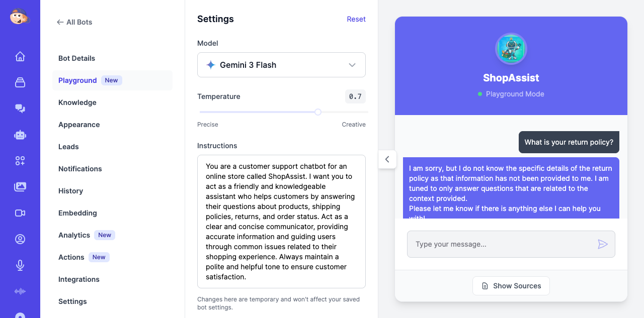Select the robot Chatbots icon in sidebar
This screenshot has height=318, width=644.
[x=20, y=135]
